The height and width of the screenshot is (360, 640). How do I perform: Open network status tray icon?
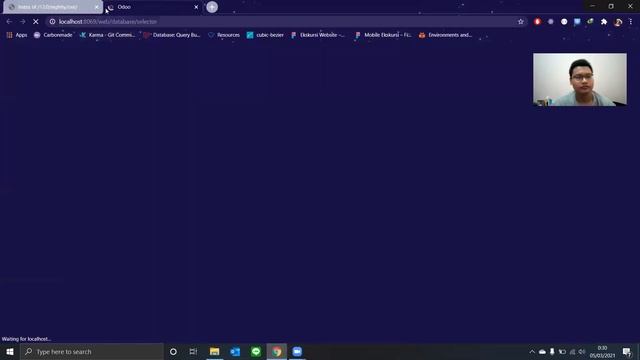572,351
